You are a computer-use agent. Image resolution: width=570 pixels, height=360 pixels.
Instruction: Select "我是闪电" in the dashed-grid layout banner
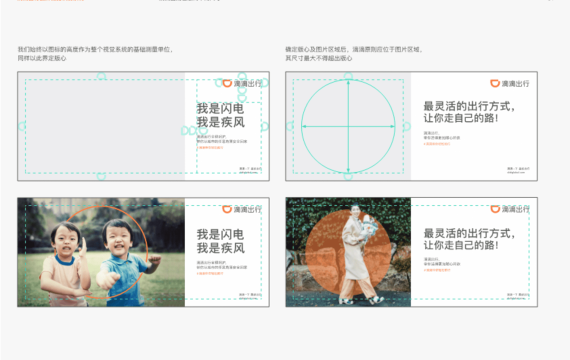220,108
